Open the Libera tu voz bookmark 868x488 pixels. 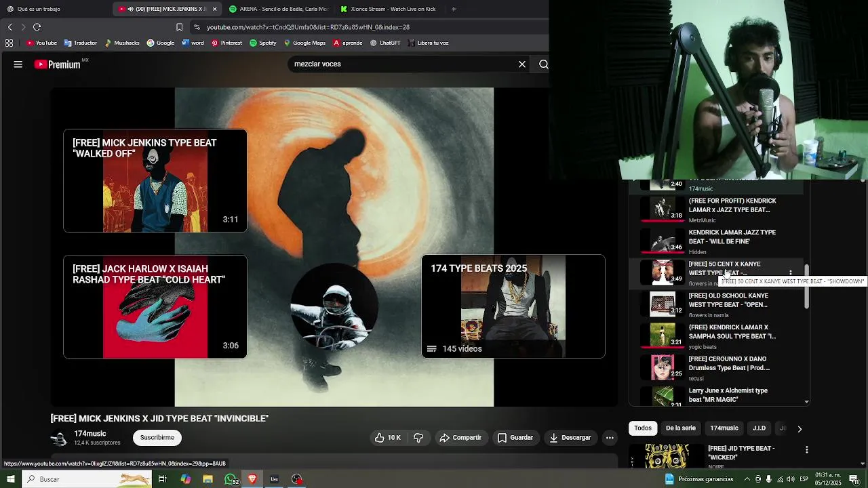(428, 43)
